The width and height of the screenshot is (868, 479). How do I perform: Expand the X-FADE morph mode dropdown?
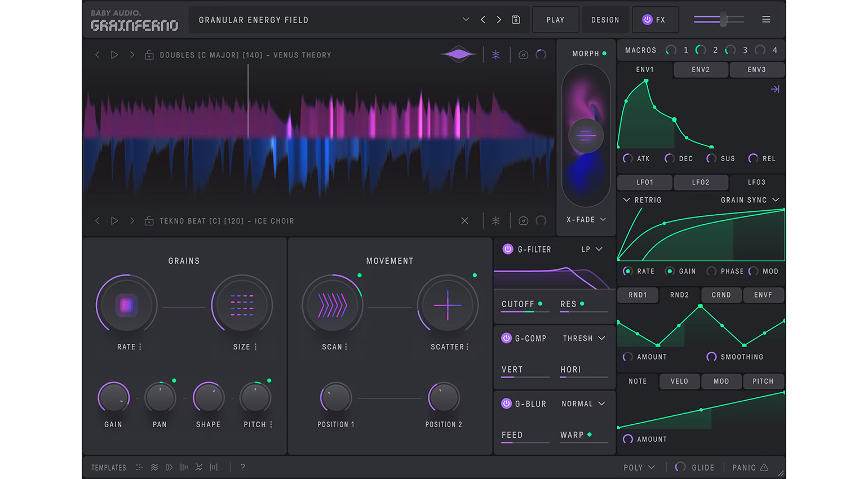586,220
